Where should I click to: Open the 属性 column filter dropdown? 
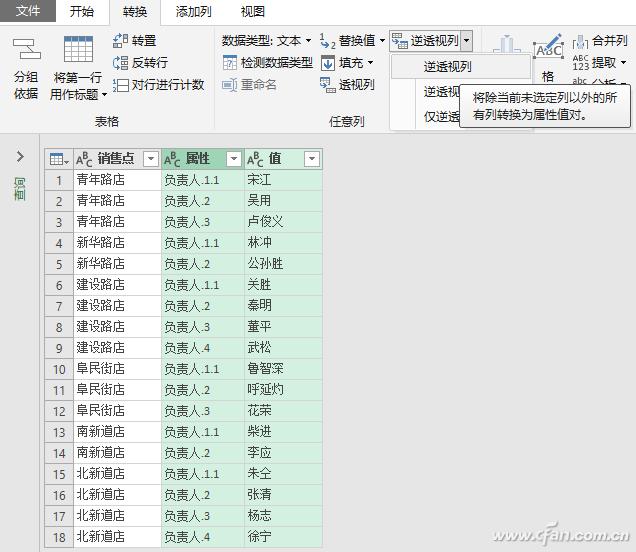[234, 159]
